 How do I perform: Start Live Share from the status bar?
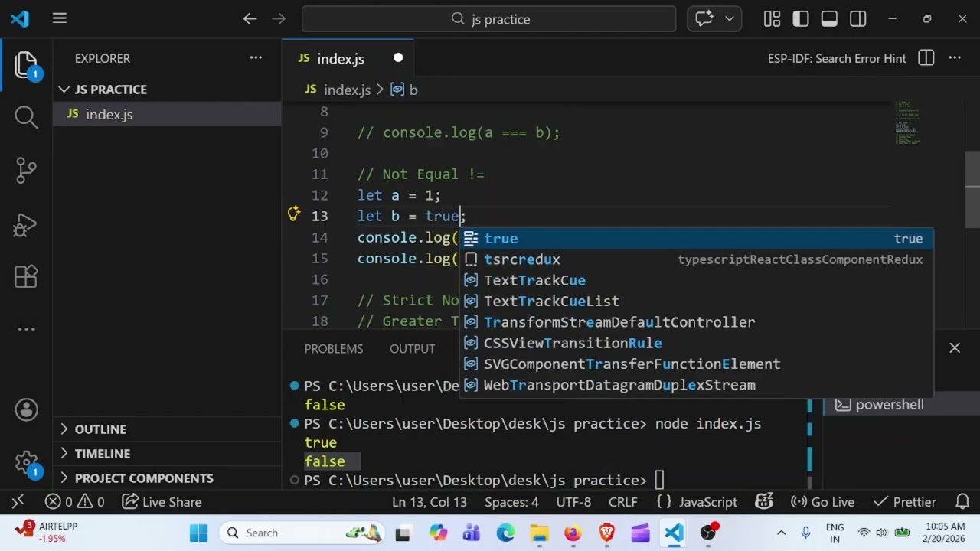pyautogui.click(x=162, y=502)
